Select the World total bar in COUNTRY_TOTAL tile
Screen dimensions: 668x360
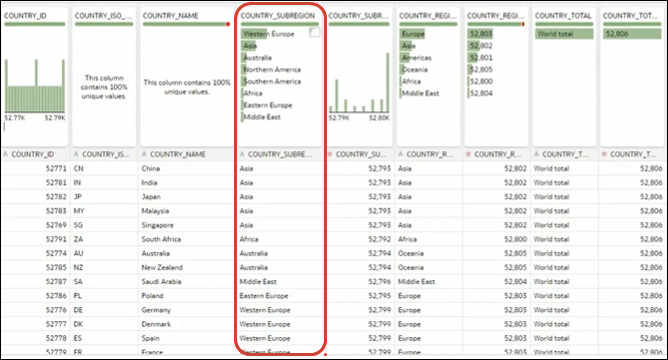[564, 34]
